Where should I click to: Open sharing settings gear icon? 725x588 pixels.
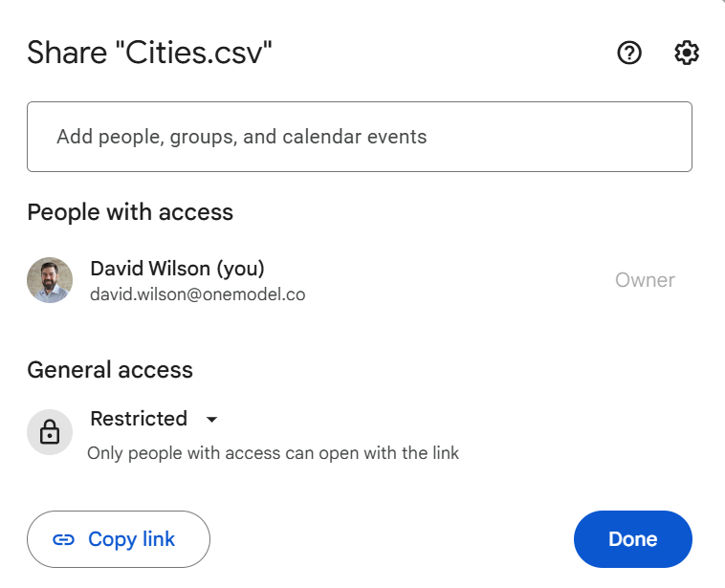[x=687, y=54]
